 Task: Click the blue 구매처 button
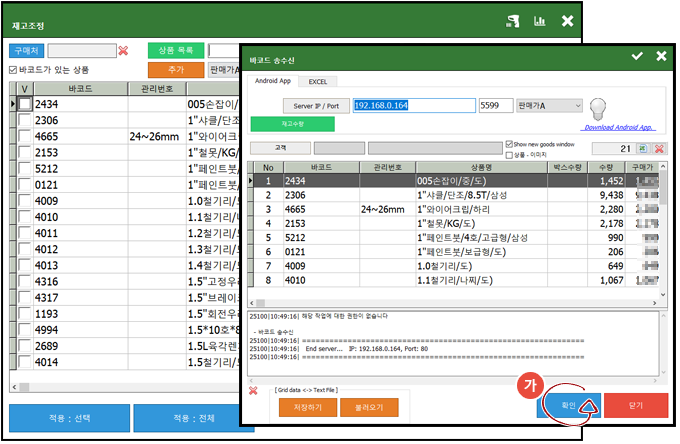click(x=26, y=51)
